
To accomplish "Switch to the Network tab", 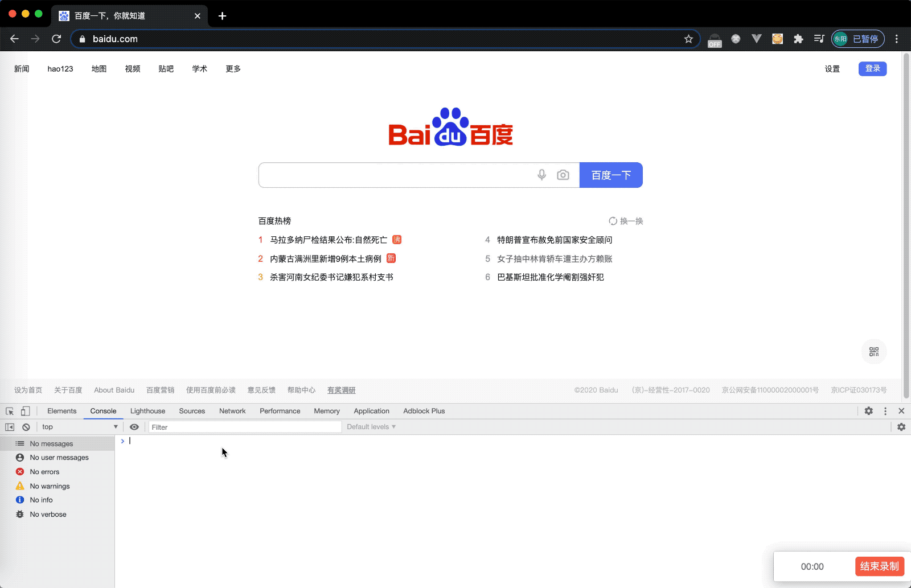I will pos(232,410).
